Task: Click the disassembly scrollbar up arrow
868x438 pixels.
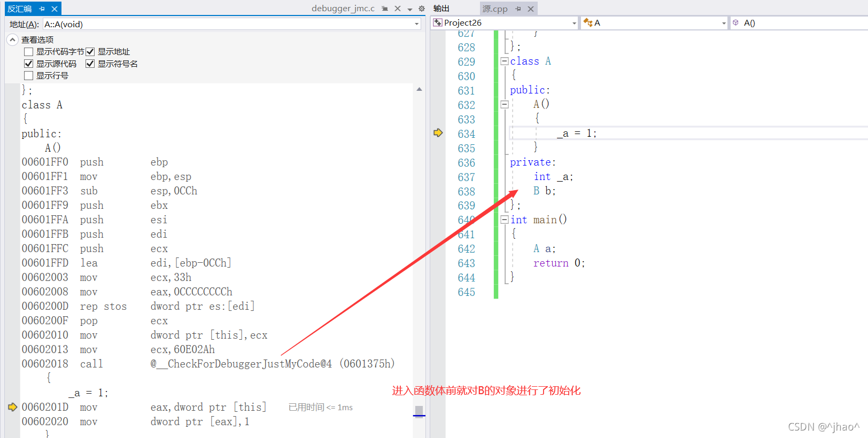Action: (x=419, y=89)
